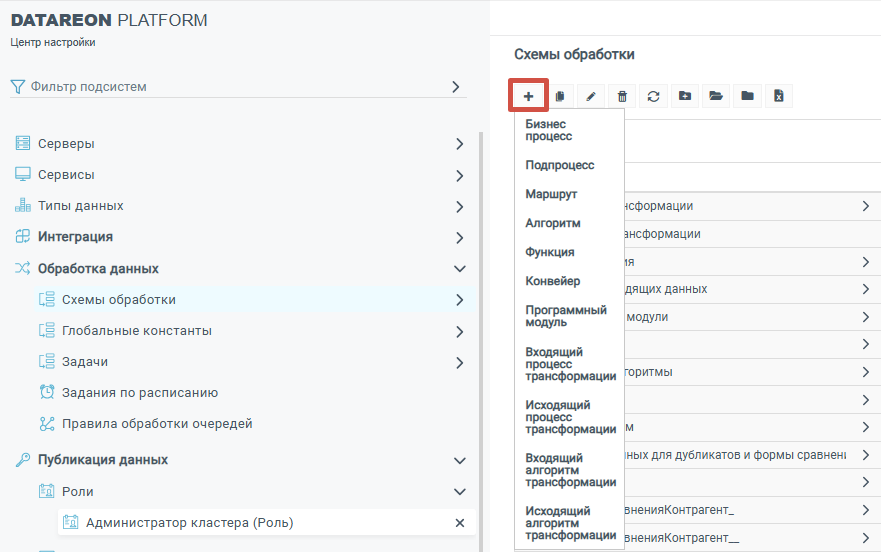
Task: Click the closed folder toolbar icon
Action: (x=746, y=96)
